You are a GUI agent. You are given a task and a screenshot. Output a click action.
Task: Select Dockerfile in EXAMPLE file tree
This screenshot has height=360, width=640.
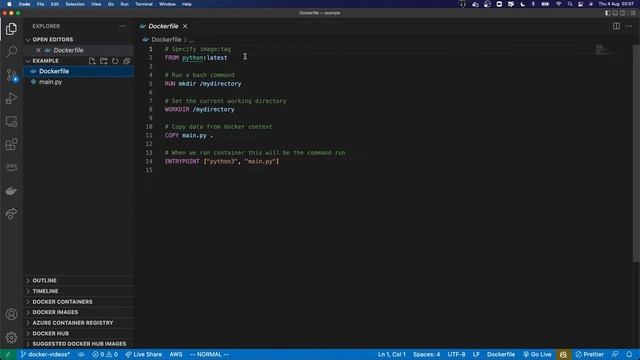click(78, 71)
